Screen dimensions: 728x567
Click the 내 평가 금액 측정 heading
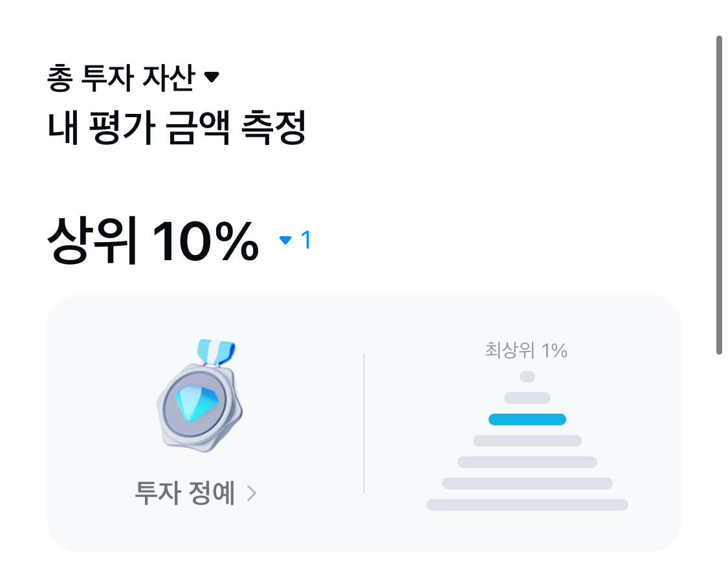[176, 129]
